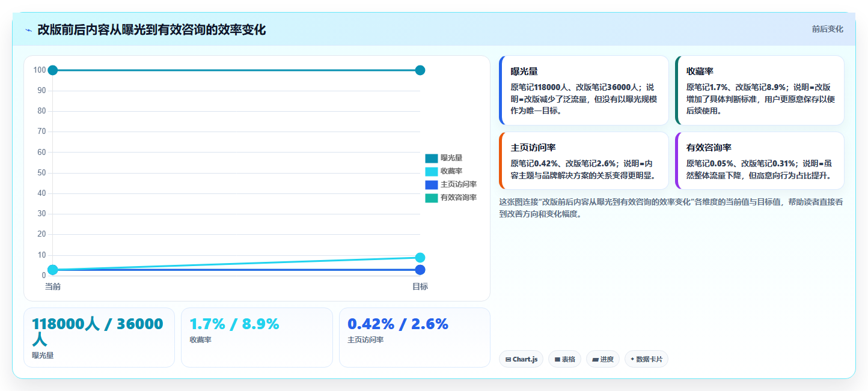This screenshot has width=868, height=391.
Task: Click the 表格 tag chip
Action: (564, 359)
